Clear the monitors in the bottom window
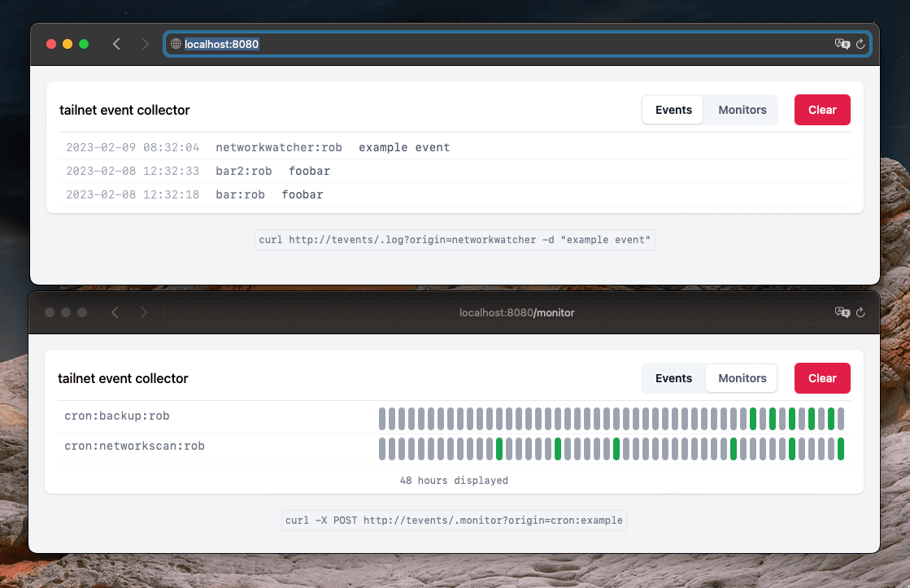 [822, 377]
